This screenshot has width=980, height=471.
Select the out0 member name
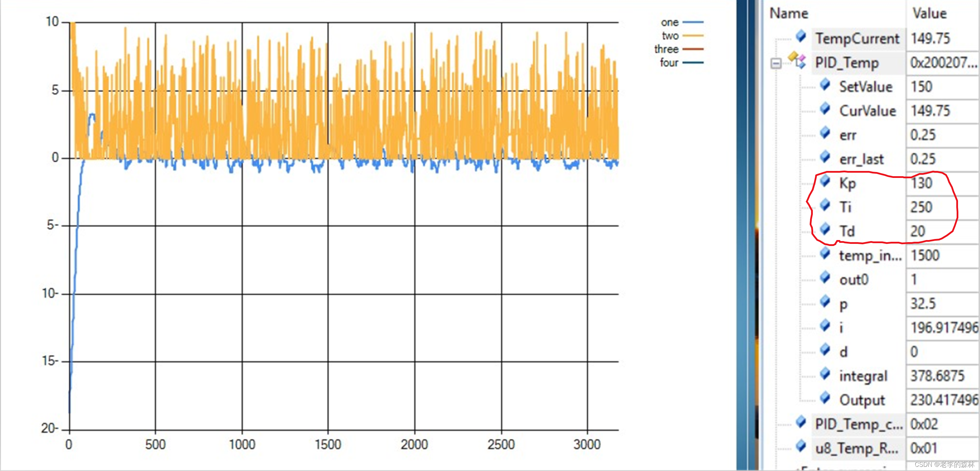(x=854, y=280)
